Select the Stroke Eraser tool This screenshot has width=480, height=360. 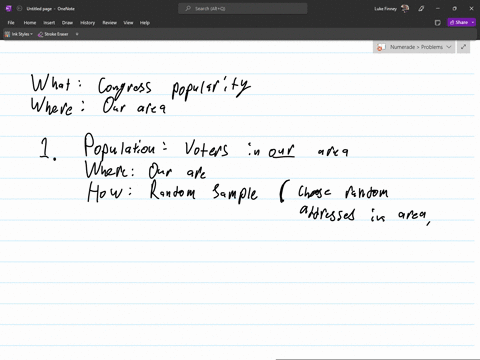click(53, 34)
